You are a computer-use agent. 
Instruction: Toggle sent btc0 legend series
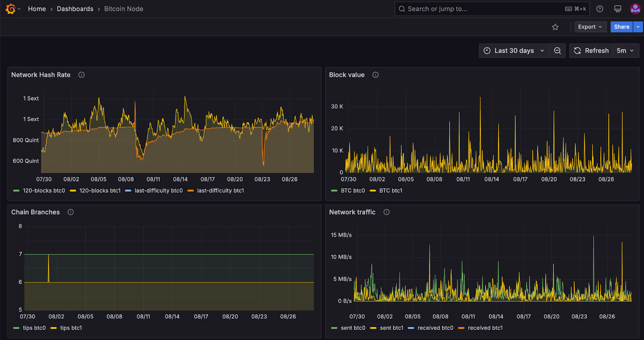coord(353,328)
